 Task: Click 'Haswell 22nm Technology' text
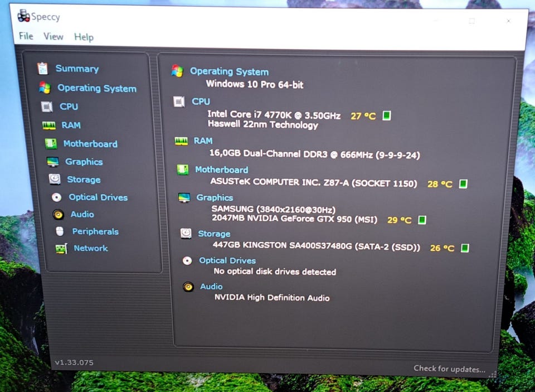point(263,124)
